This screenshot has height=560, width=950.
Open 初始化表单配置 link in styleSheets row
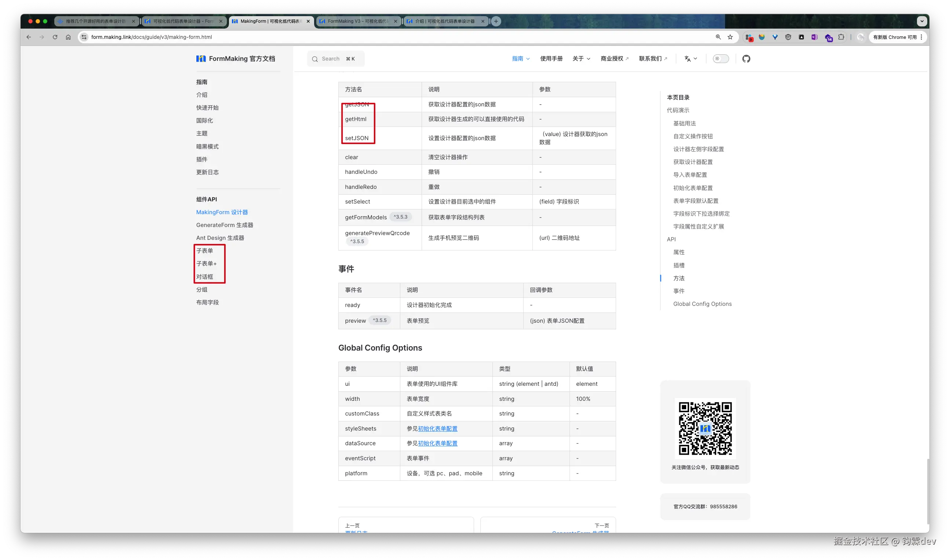[x=438, y=428]
